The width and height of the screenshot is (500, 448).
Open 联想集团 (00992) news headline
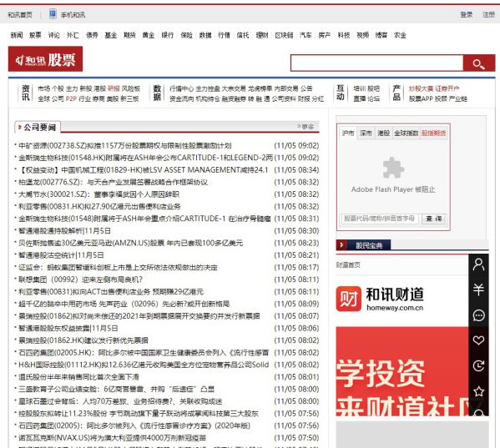pyautogui.click(x=80, y=279)
